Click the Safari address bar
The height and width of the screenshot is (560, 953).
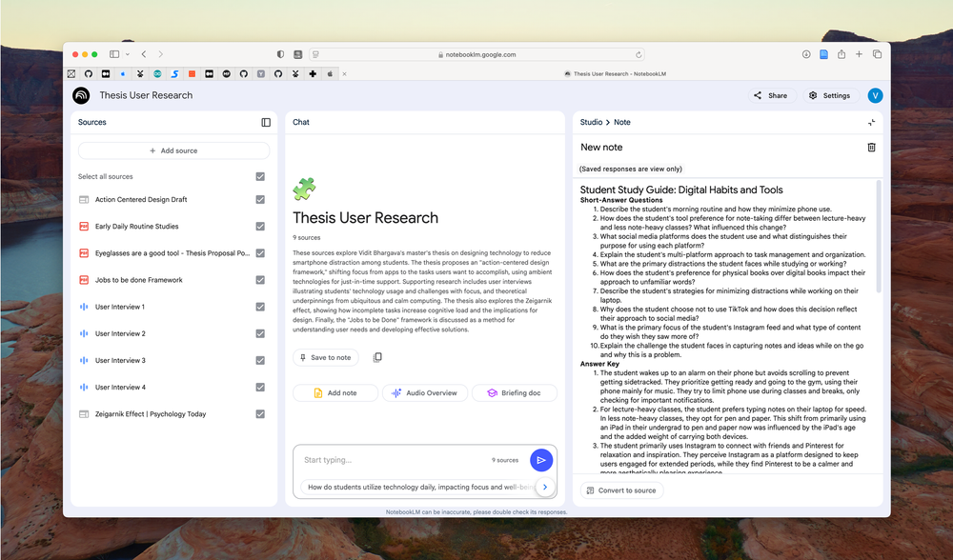tap(477, 54)
